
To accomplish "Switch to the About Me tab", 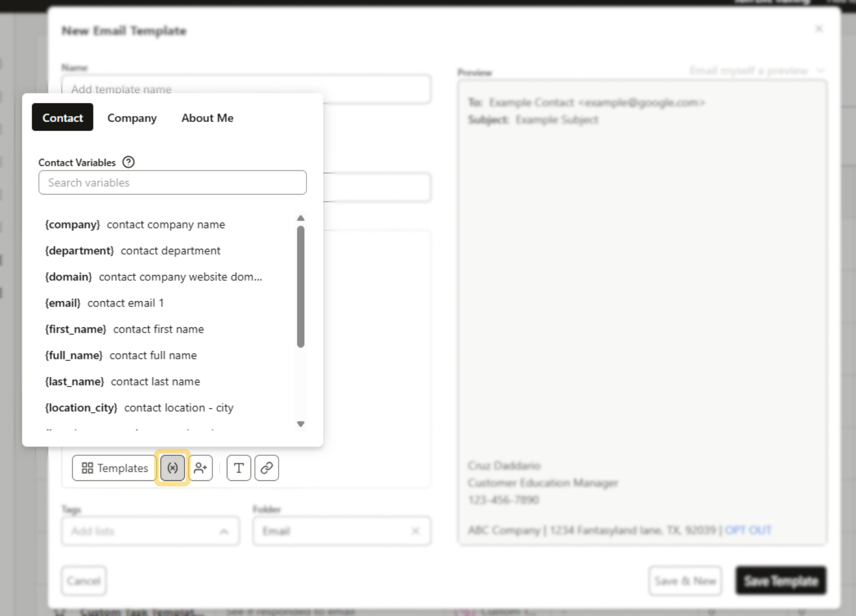I will coord(207,117).
